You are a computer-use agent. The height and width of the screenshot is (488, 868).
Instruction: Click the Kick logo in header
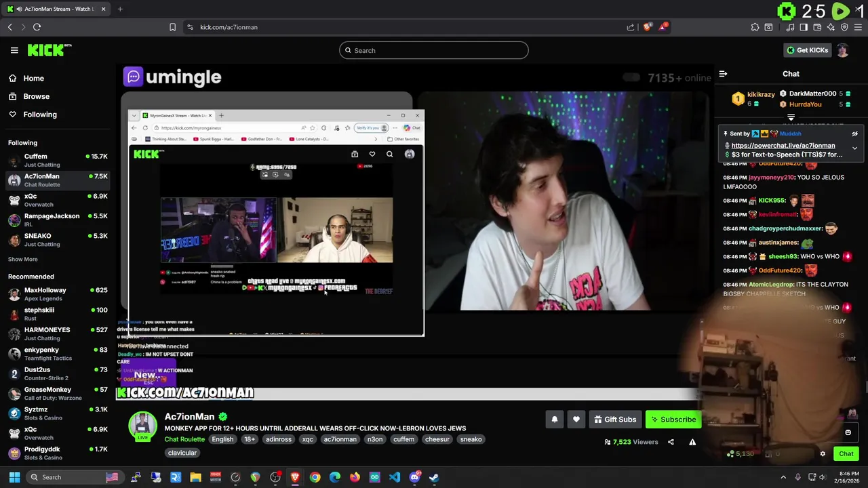[49, 50]
